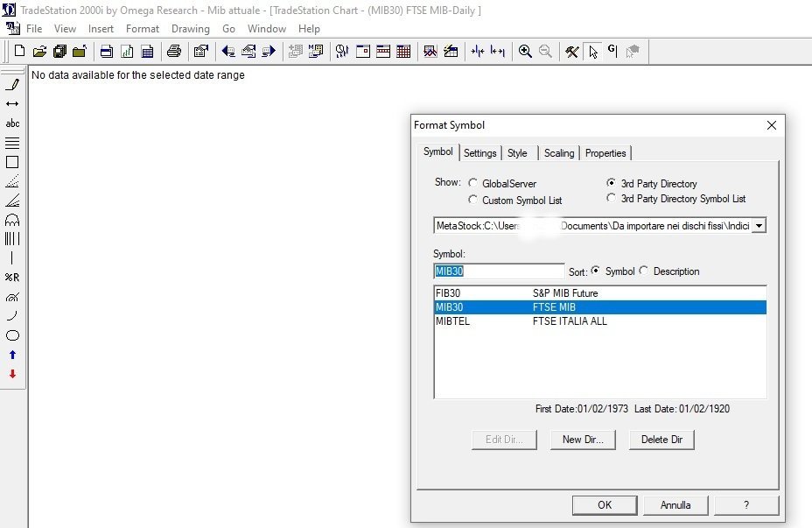Open the Drawing menu
Image resolution: width=812 pixels, height=528 pixels.
point(191,29)
